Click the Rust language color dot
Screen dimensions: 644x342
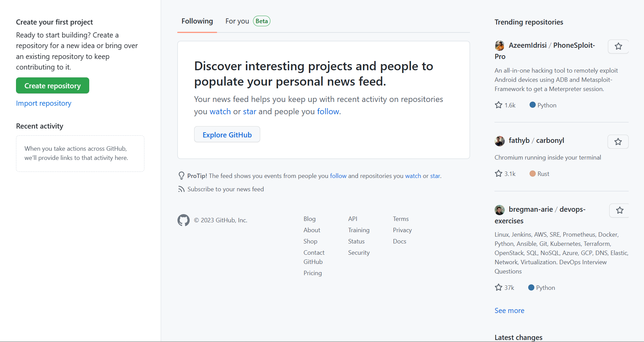(533, 174)
